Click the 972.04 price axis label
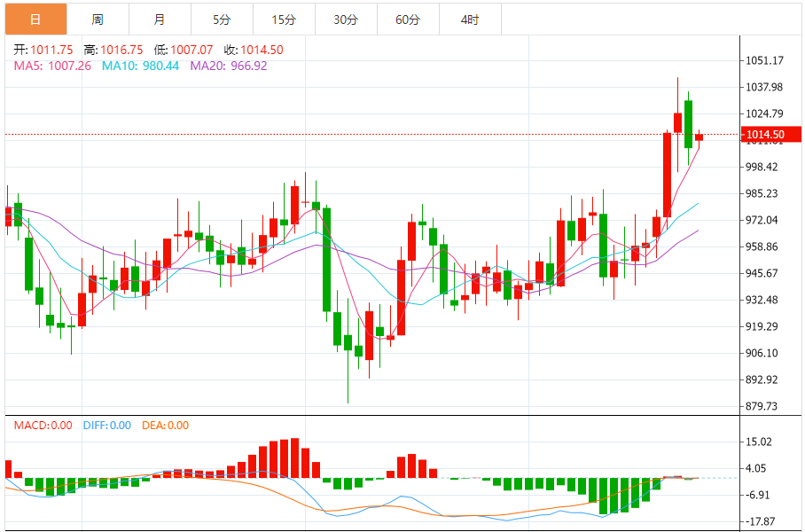 pos(762,220)
